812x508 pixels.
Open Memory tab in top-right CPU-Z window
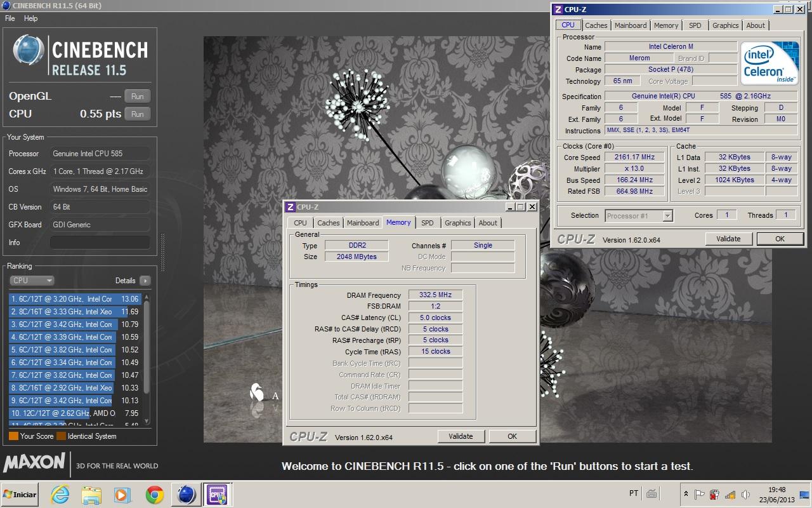tap(666, 25)
